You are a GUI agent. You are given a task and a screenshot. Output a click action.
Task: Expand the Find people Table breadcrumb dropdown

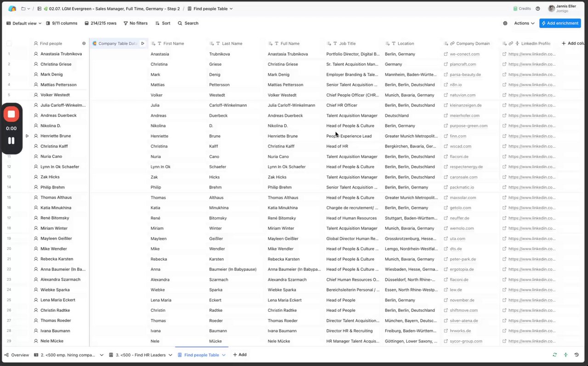[x=231, y=9]
